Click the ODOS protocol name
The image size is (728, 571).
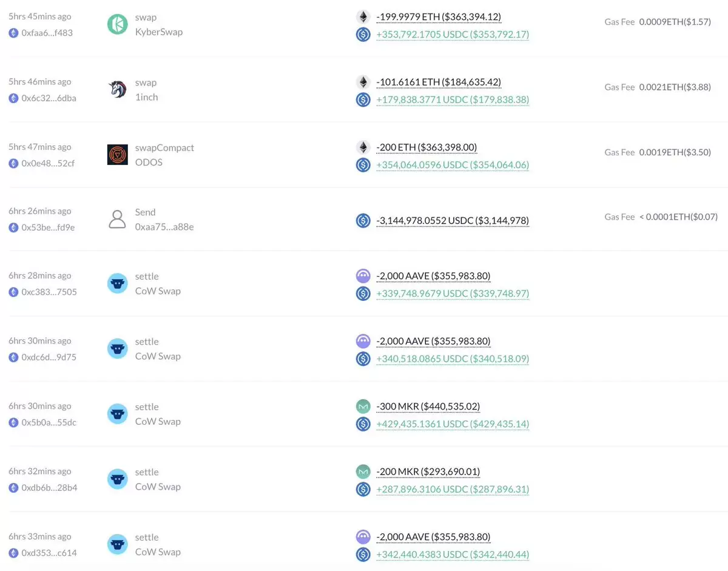point(149,162)
